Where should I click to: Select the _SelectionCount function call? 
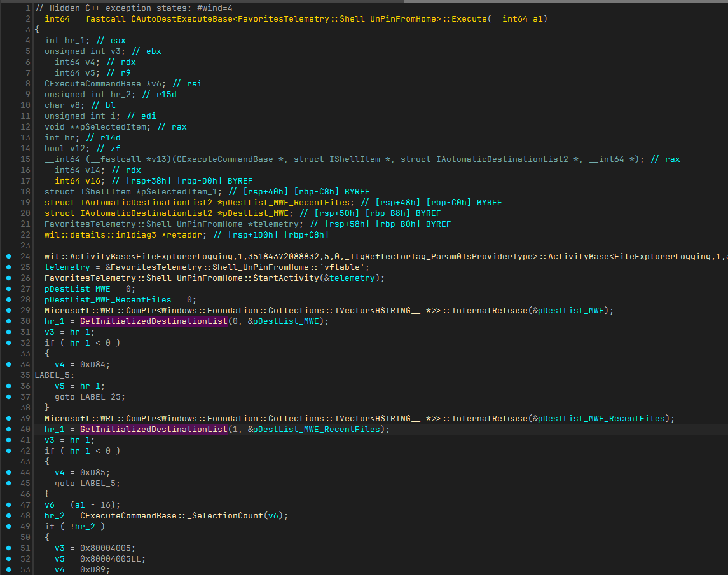pos(223,515)
